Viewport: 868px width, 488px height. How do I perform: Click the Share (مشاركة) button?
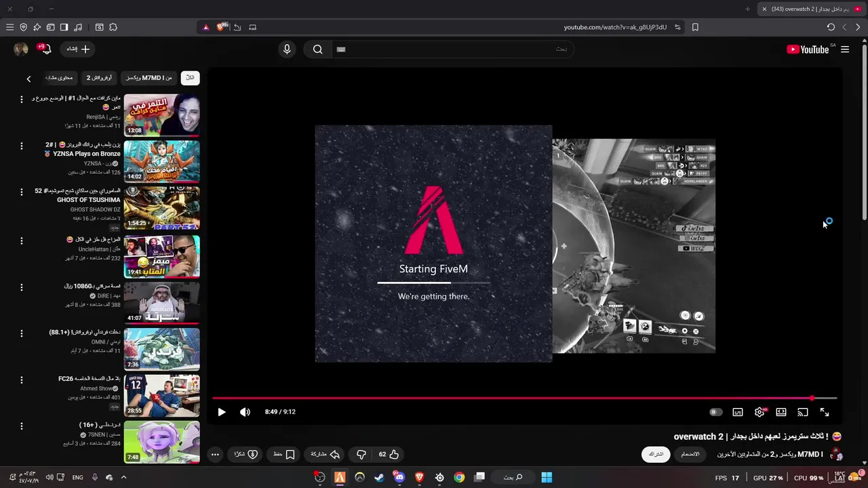[325, 454]
